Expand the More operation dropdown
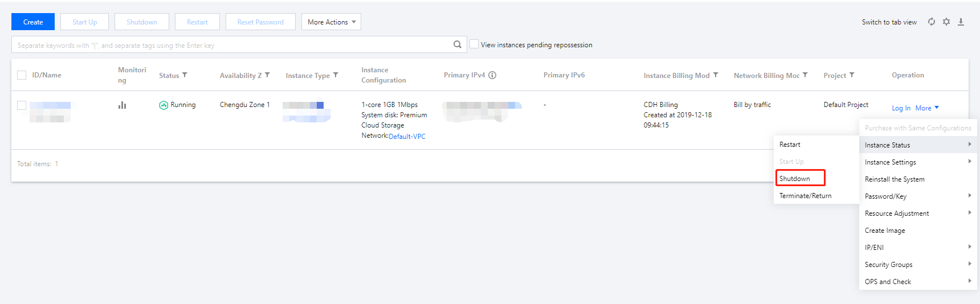The height and width of the screenshot is (304, 980). click(x=927, y=108)
